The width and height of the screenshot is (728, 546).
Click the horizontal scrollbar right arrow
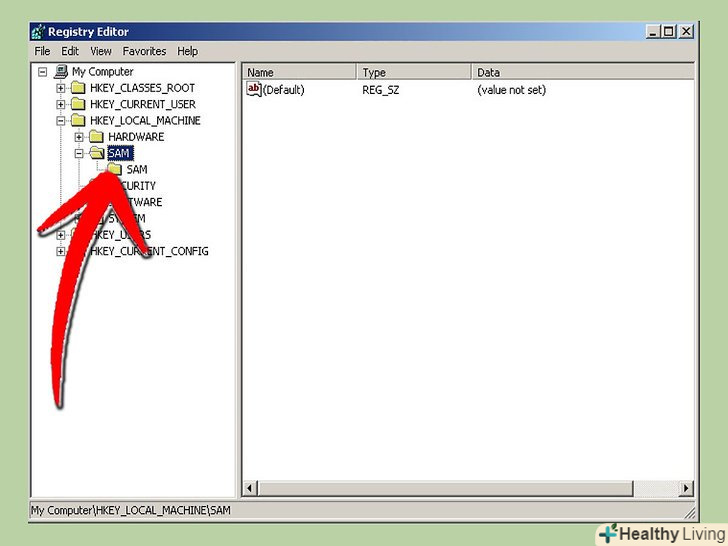[x=686, y=488]
